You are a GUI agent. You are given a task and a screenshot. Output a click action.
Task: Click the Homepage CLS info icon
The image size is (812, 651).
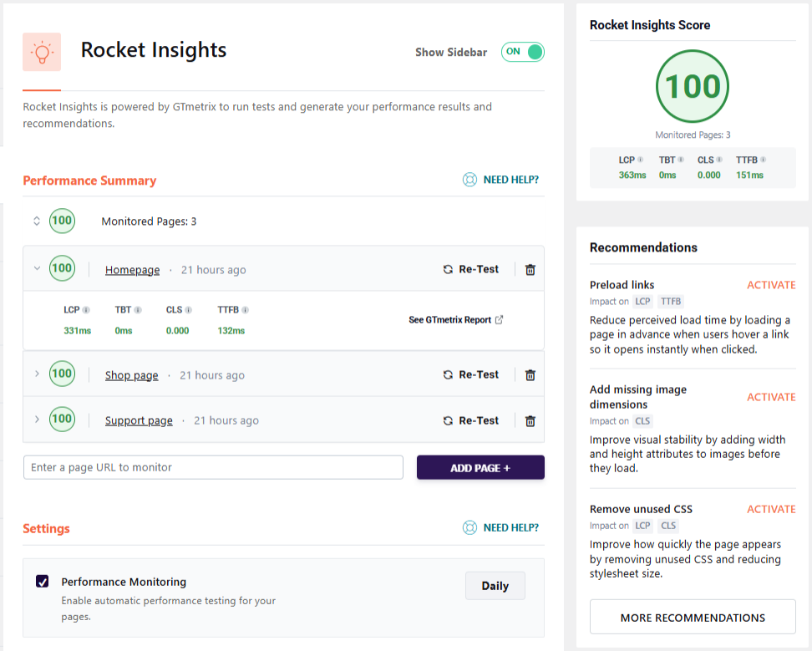[x=189, y=310]
